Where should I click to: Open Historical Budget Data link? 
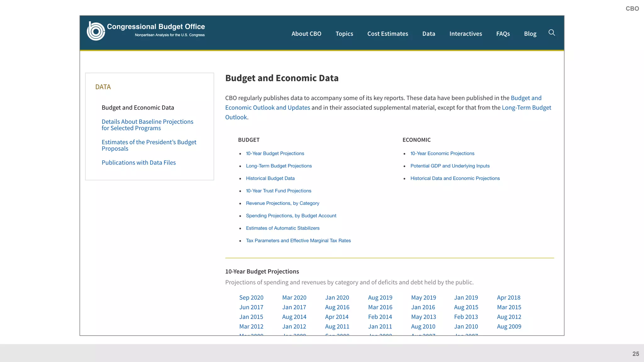click(x=270, y=178)
